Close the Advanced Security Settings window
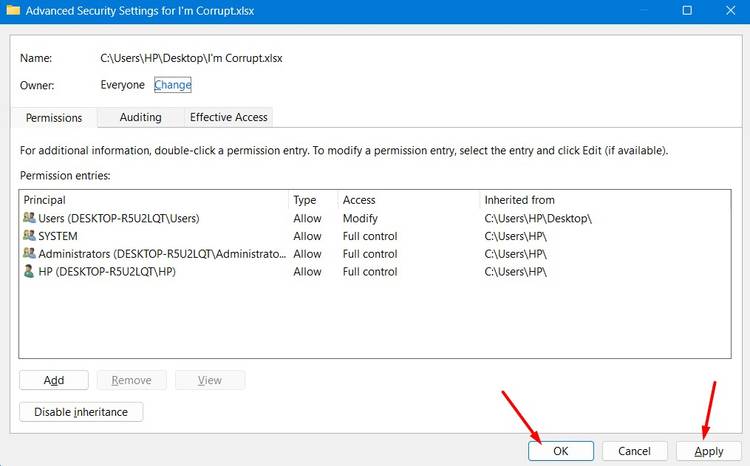Image resolution: width=750 pixels, height=466 pixels. pyautogui.click(x=730, y=10)
